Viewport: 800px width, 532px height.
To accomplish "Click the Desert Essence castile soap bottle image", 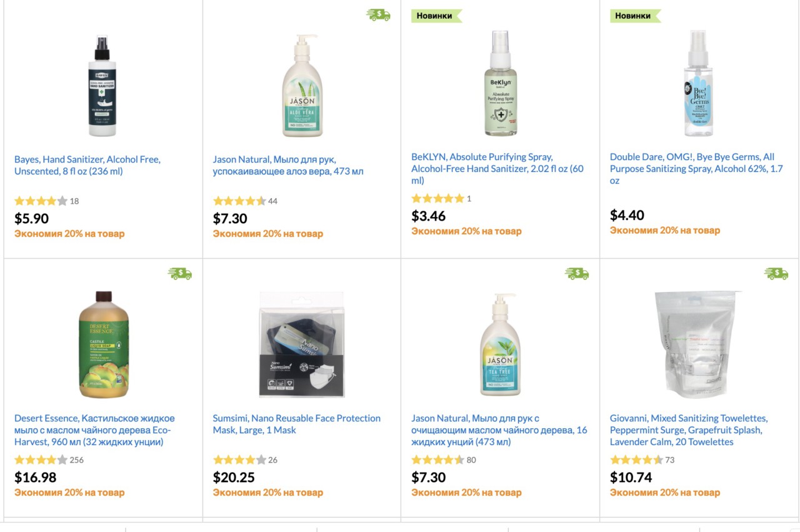I will pyautogui.click(x=104, y=344).
